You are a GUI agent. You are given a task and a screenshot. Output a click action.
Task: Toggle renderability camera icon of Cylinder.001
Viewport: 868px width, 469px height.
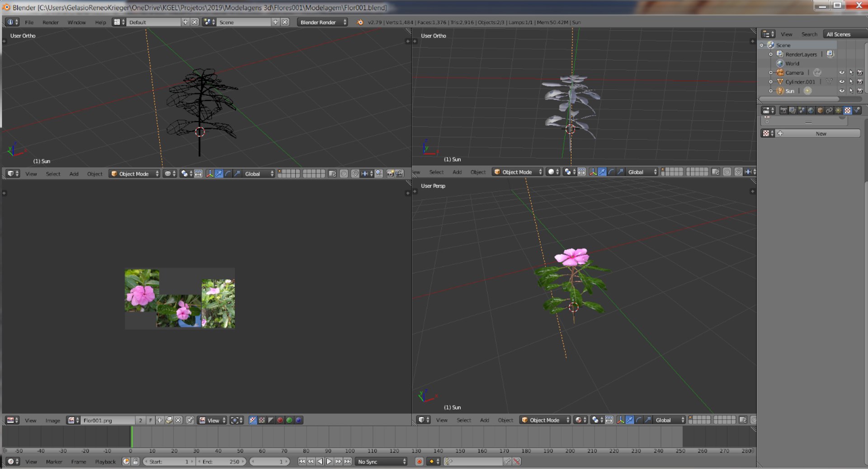(860, 82)
